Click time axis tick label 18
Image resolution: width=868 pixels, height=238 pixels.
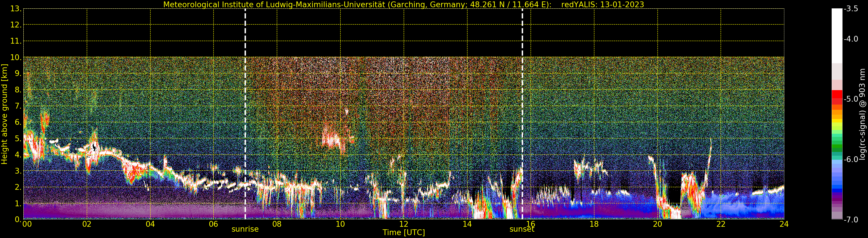(x=594, y=224)
